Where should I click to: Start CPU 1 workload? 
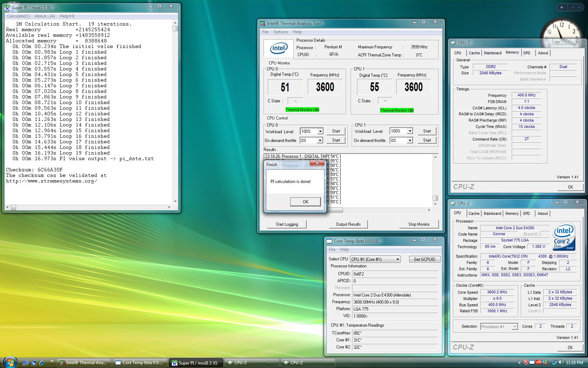427,131
